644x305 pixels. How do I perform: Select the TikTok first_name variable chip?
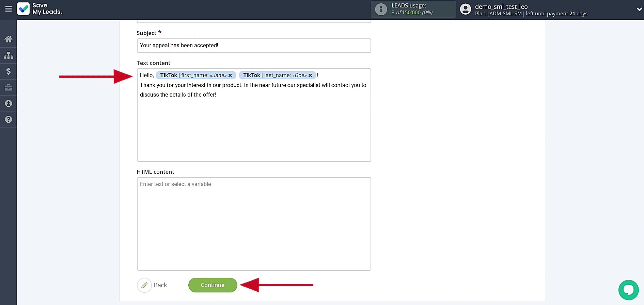pos(196,75)
